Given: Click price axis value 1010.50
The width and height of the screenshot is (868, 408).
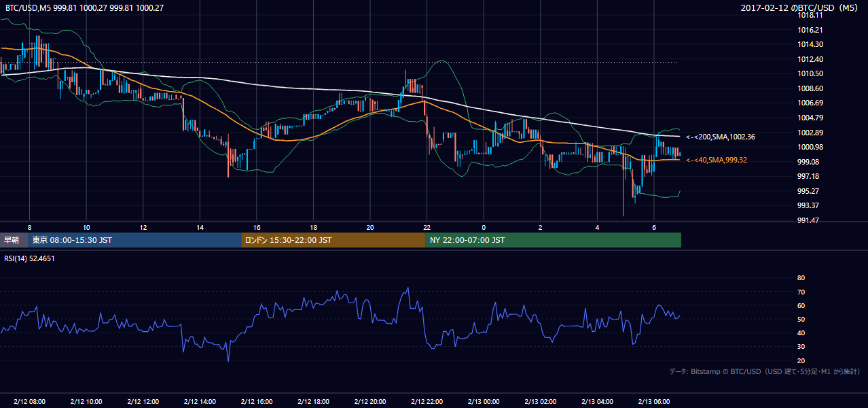Looking at the screenshot, I should (810, 73).
